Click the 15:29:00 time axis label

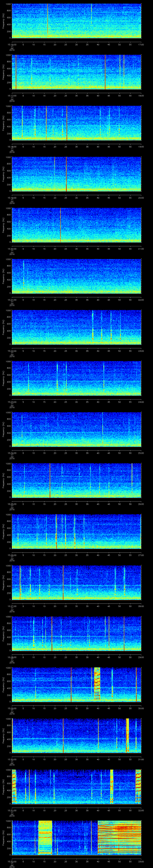click(x=12, y=709)
